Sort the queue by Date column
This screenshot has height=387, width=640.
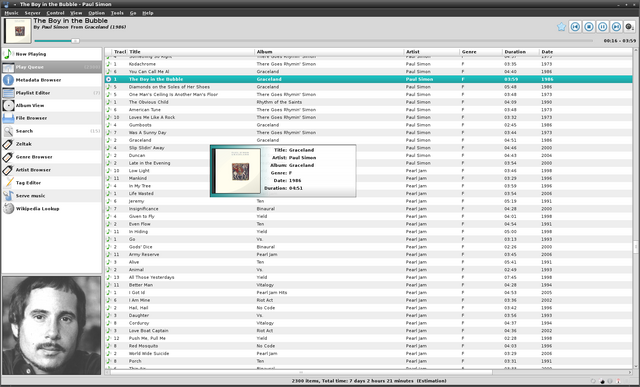click(586, 52)
